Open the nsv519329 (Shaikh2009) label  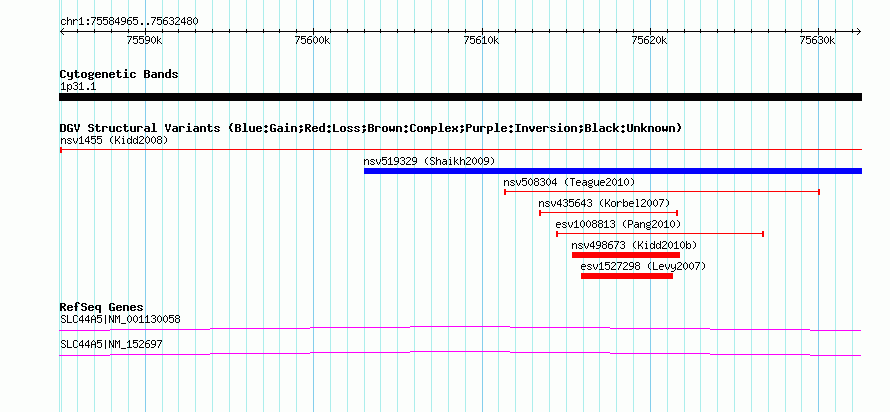tap(429, 161)
